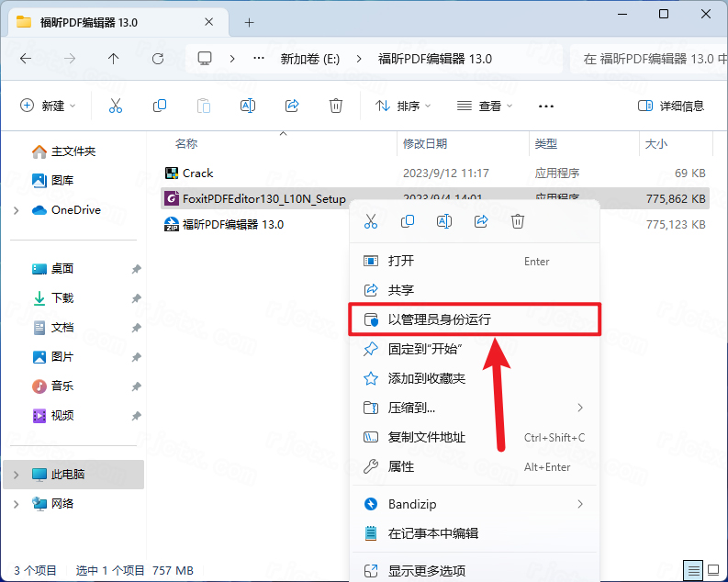Click the Delete trash icon in the toolbar
The width and height of the screenshot is (728, 582).
[x=336, y=106]
